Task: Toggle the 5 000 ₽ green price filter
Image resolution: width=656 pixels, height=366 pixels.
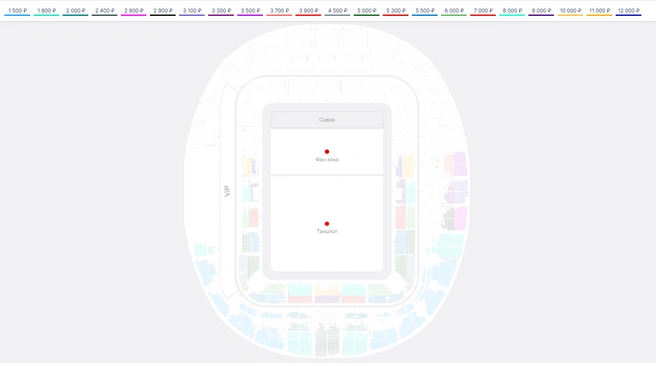Action: tap(366, 10)
